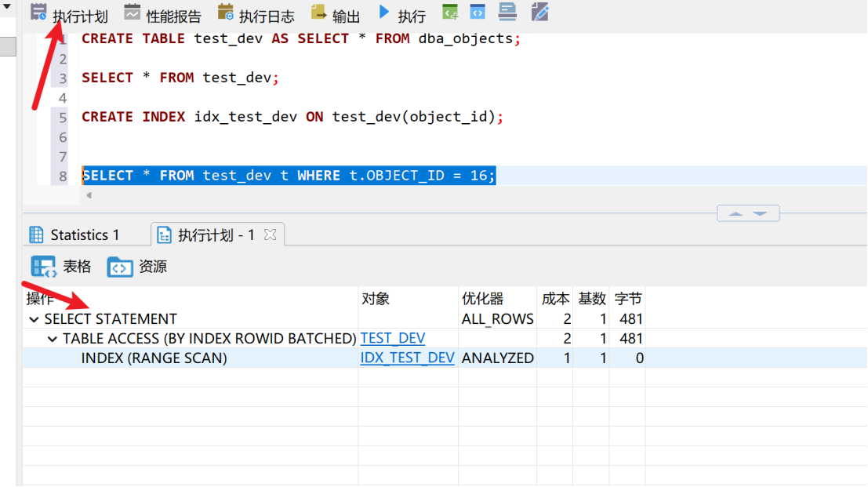Viewport: 868px width, 487px height.
Task: Open the TEST_DEV object link
Action: (x=393, y=339)
